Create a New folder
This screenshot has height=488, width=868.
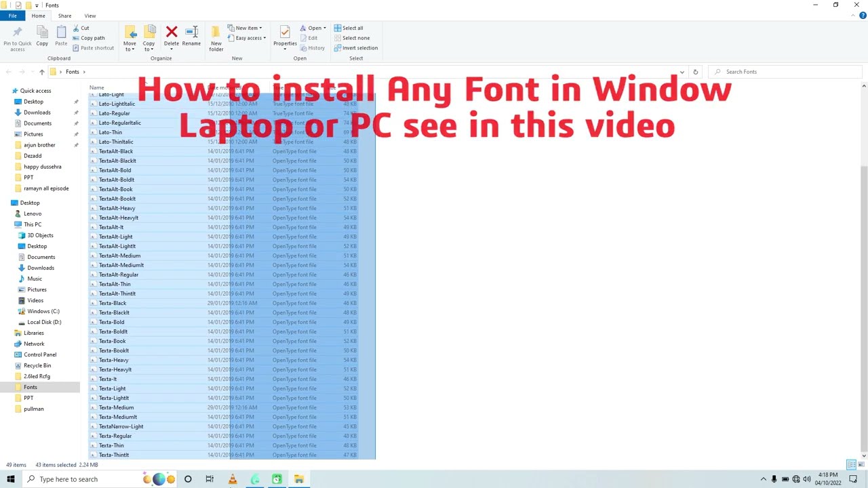coord(216,39)
